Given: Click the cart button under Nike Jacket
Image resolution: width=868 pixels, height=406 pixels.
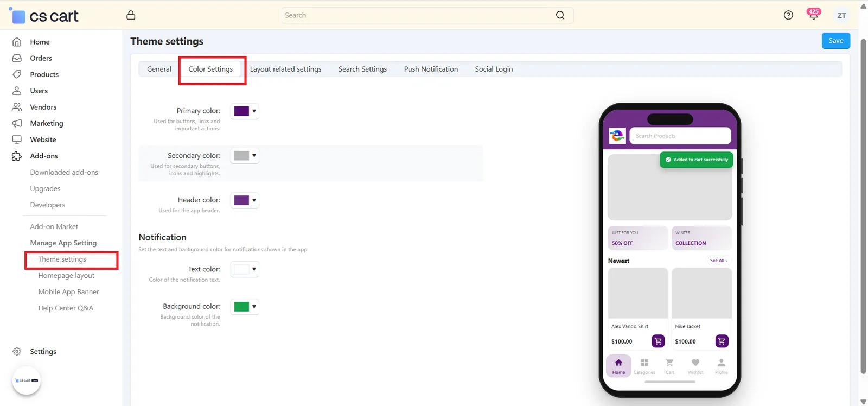Looking at the screenshot, I should coord(722,341).
